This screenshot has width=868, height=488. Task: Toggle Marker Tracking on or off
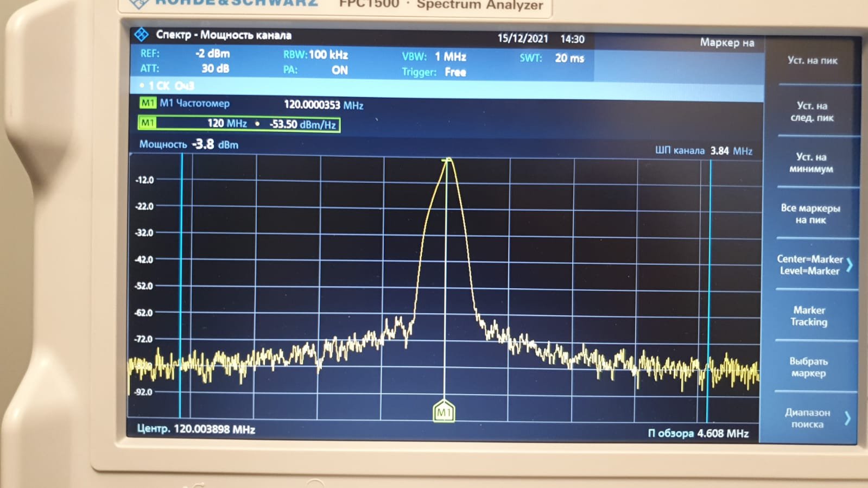tap(809, 316)
